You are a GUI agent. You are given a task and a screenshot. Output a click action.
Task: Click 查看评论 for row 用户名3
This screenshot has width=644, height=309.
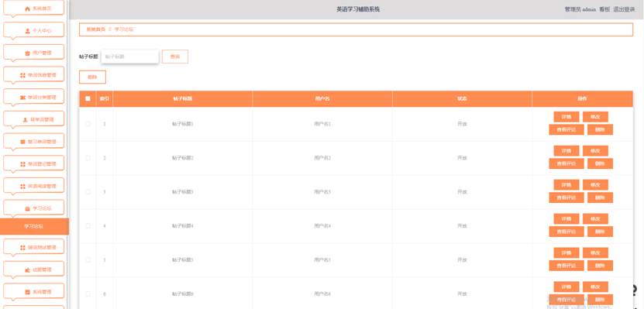tap(567, 197)
